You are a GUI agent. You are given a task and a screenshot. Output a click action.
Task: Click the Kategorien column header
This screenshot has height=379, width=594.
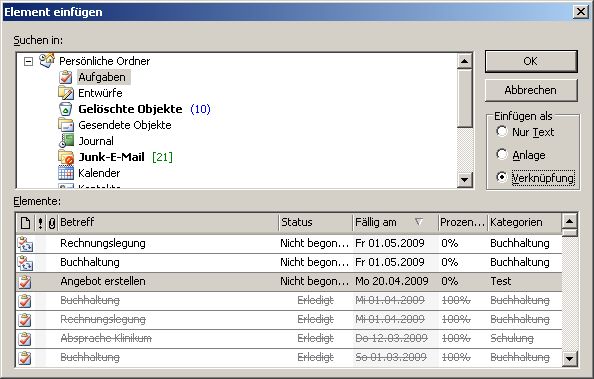(x=524, y=222)
